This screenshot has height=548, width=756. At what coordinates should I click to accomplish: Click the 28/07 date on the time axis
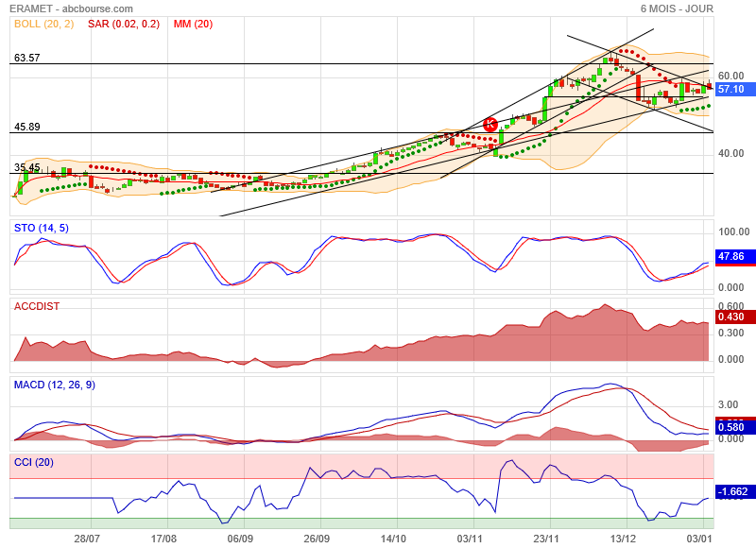click(87, 539)
